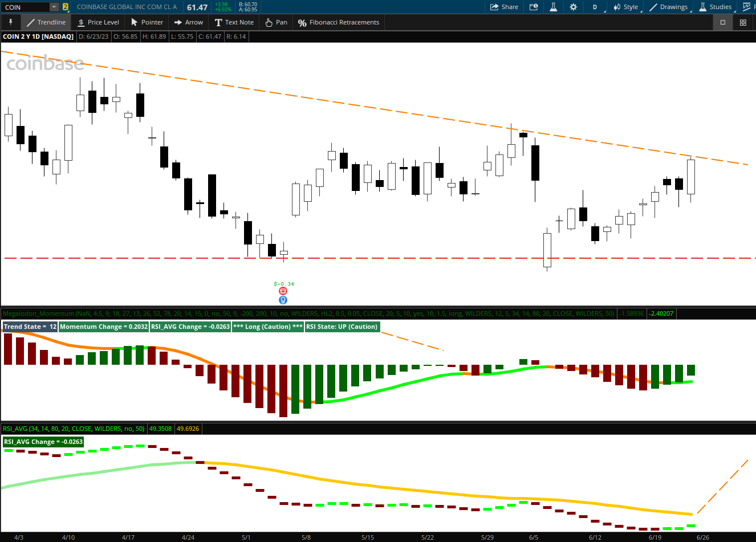756x542 pixels.
Task: Click the L: 55.75 low value
Action: [182, 36]
